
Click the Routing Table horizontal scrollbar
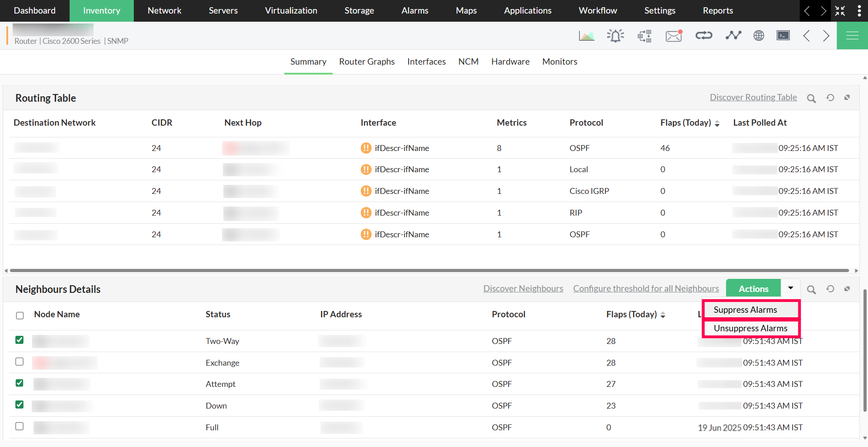tap(429, 271)
